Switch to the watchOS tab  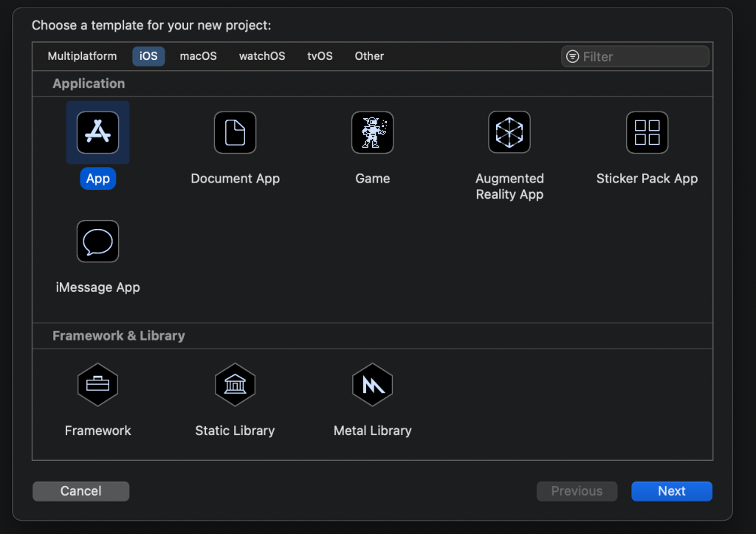pos(262,56)
